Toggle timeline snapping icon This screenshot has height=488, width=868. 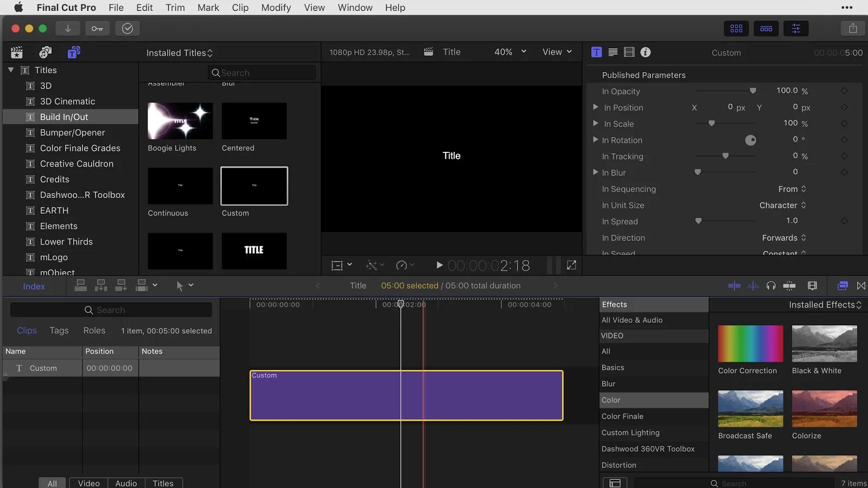click(789, 286)
